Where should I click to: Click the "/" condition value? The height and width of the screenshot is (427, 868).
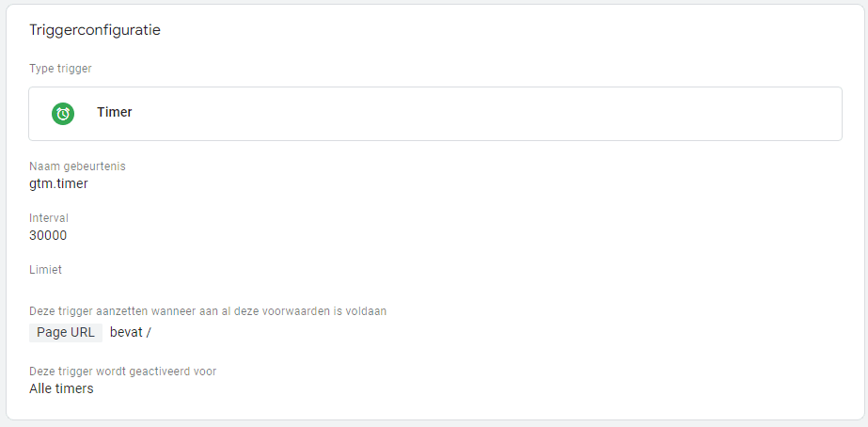click(x=149, y=332)
